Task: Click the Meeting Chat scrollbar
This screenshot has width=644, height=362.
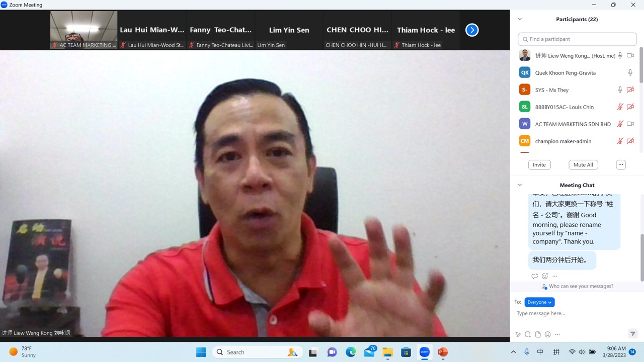Action: pos(641,257)
